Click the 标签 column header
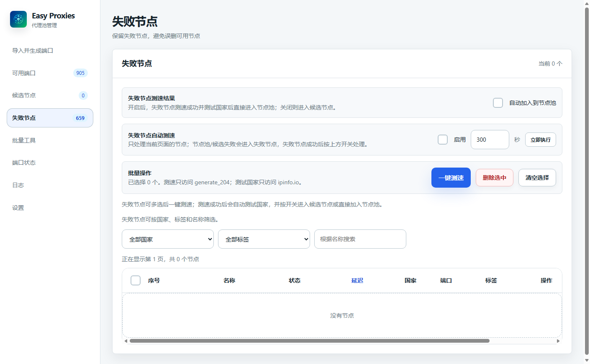The image size is (590, 364). (x=491, y=280)
